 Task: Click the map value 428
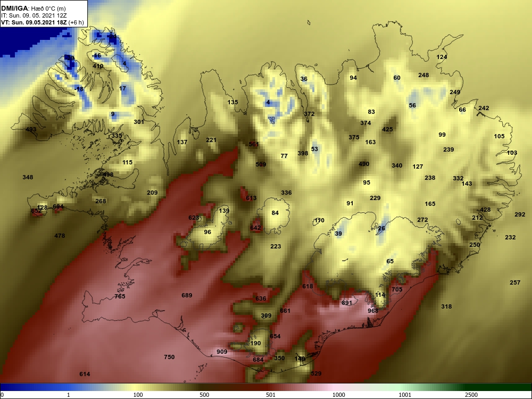[x=486, y=210]
